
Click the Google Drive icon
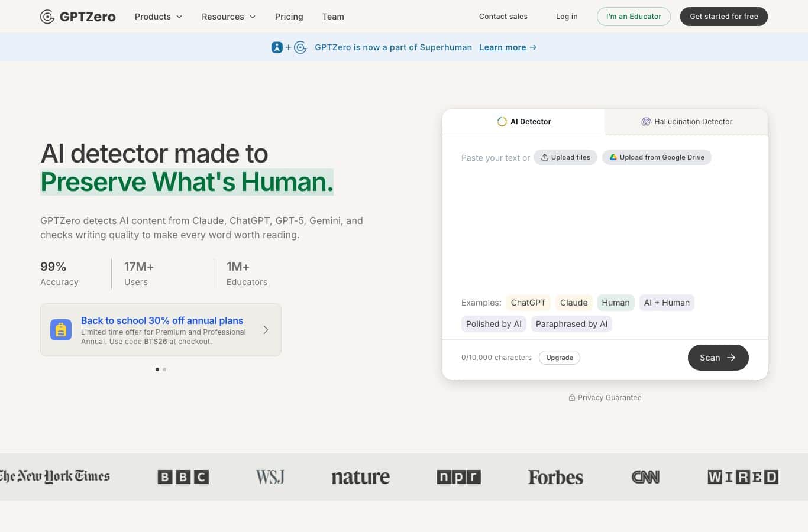(x=613, y=157)
